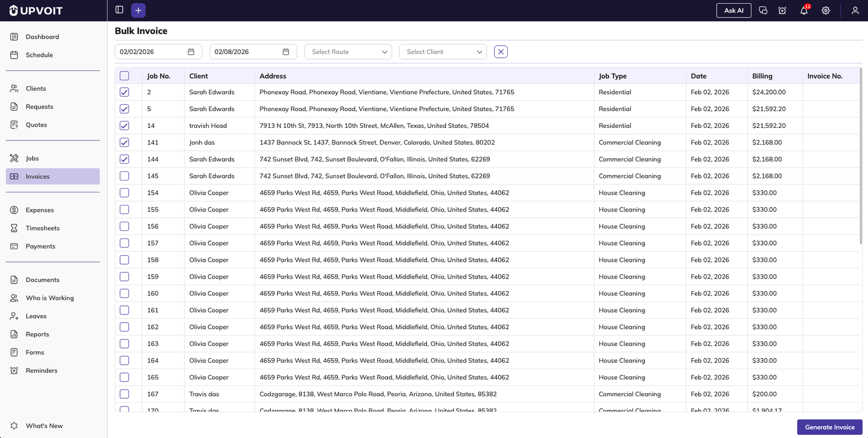Click the Reminders alarm sidebar icon
This screenshot has width=868, height=438.
coord(14,371)
